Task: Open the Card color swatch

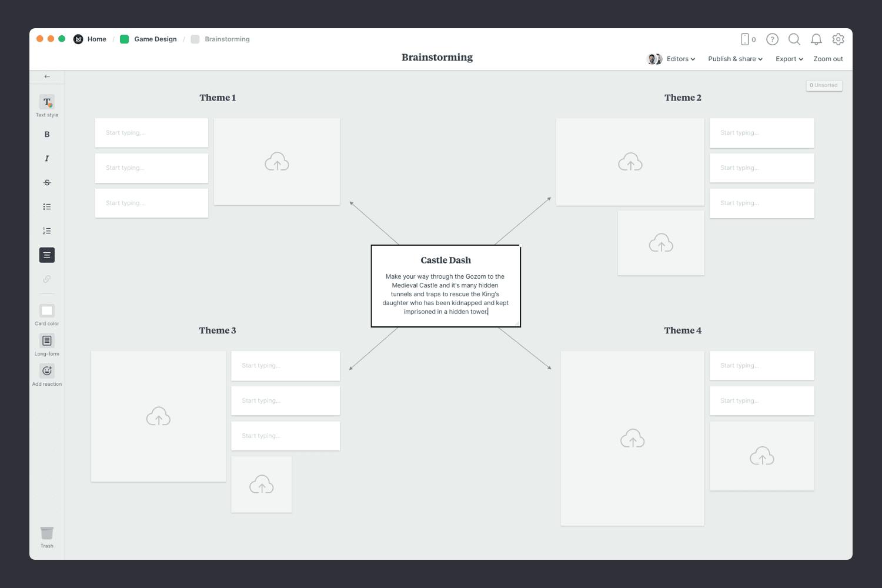Action: pos(46,310)
